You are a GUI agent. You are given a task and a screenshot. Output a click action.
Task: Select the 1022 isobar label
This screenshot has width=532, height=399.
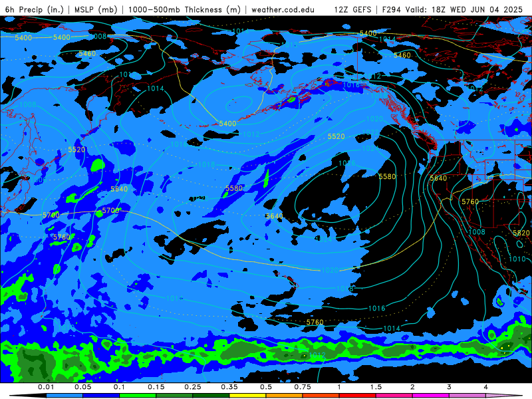pos(370,132)
